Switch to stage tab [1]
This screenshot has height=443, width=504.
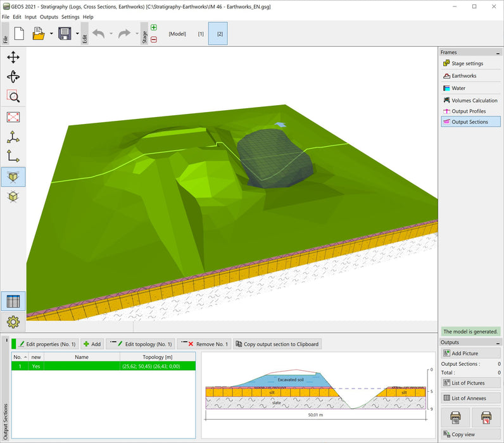tap(201, 34)
